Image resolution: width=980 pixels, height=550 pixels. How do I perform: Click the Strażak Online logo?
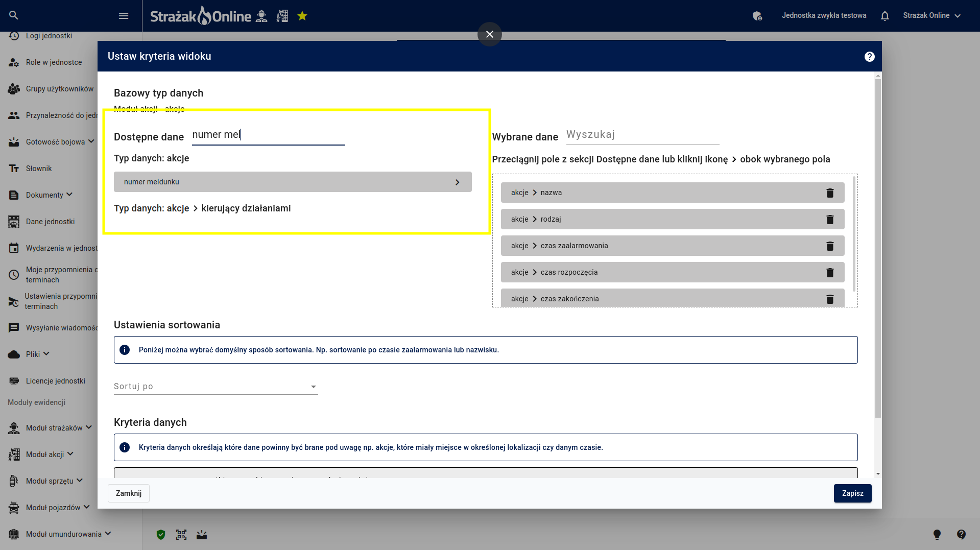click(x=201, y=16)
